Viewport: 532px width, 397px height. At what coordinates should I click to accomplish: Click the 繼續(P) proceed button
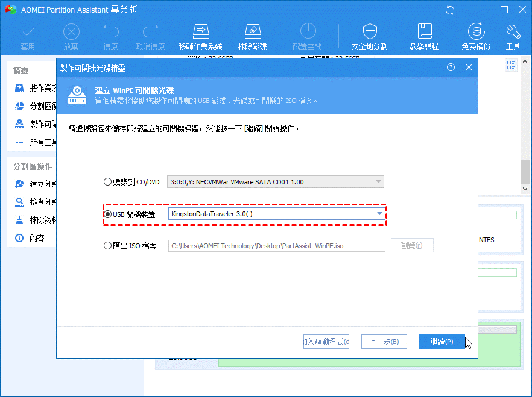[442, 342]
